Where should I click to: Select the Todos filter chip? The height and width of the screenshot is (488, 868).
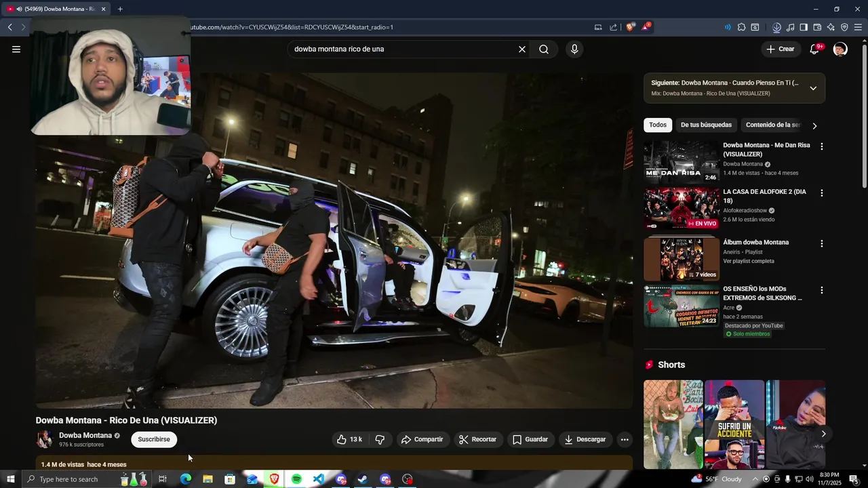(658, 125)
